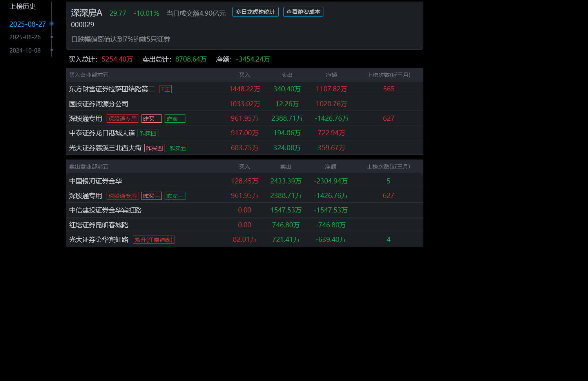Click the listing count 4 for 光大证券金华宾虹路
The image size is (588, 381).
coord(388,239)
